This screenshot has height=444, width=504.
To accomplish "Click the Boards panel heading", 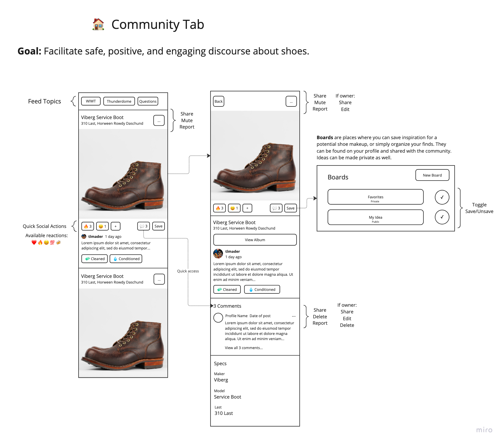I will (337, 177).
